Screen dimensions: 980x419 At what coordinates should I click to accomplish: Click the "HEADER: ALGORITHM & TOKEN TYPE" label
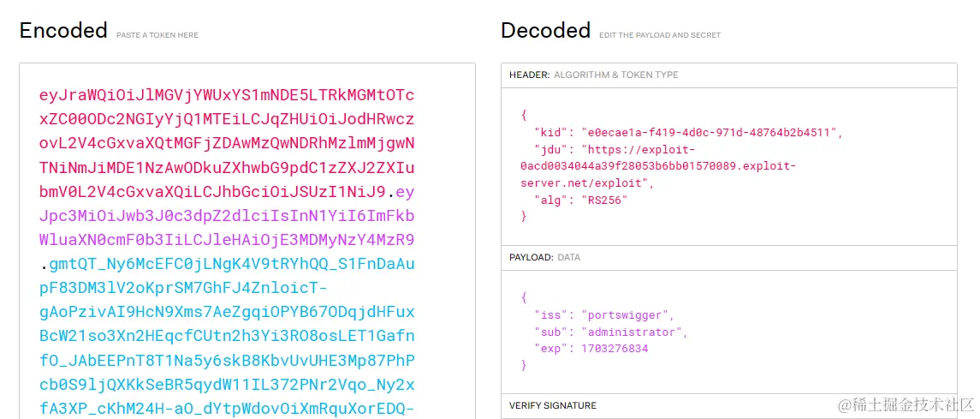(x=594, y=75)
